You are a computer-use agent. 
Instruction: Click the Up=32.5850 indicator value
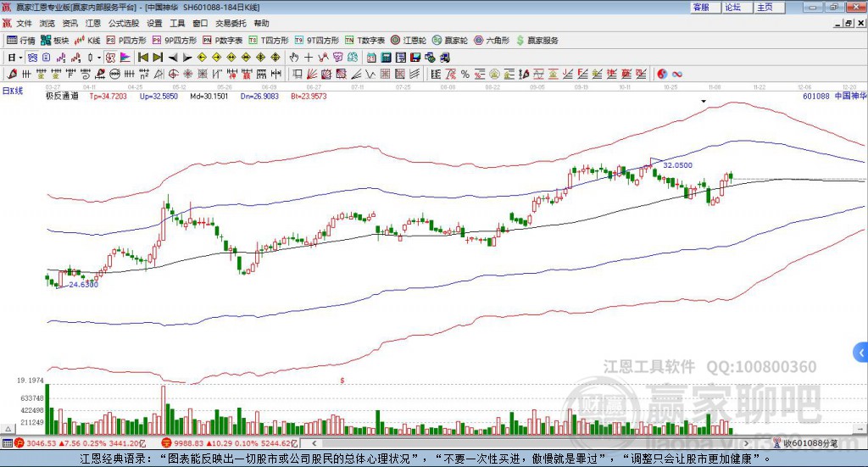pos(159,97)
